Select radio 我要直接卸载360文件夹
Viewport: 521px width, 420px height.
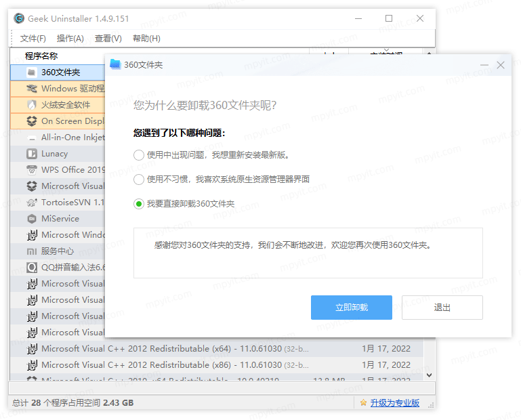click(x=139, y=204)
